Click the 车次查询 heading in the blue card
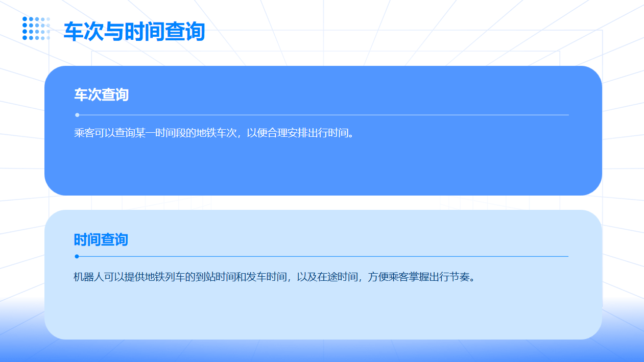Image resolution: width=644 pixels, height=362 pixels. pyautogui.click(x=101, y=95)
